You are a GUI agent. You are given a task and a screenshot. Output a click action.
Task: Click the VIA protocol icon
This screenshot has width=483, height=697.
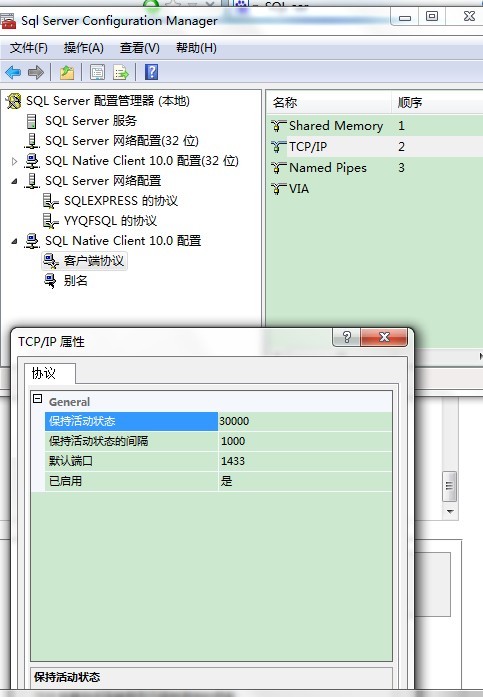click(x=279, y=188)
